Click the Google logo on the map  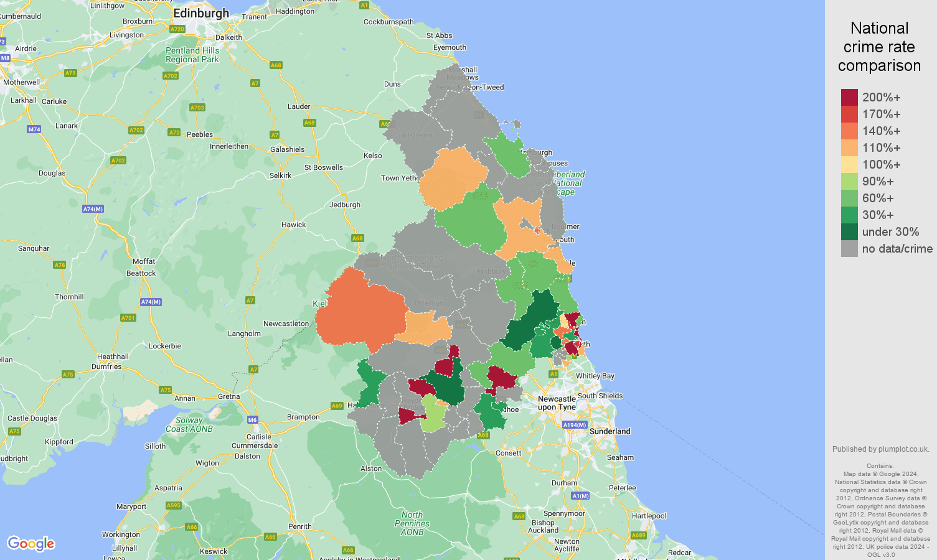(x=31, y=544)
